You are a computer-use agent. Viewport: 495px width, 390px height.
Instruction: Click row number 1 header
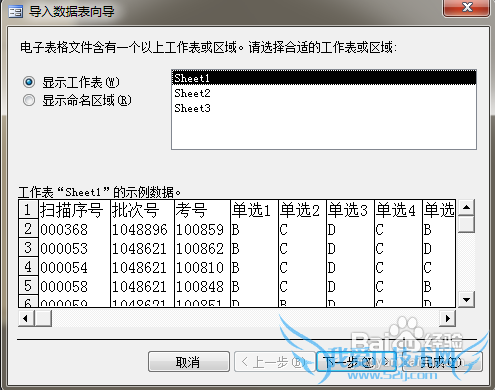point(28,210)
